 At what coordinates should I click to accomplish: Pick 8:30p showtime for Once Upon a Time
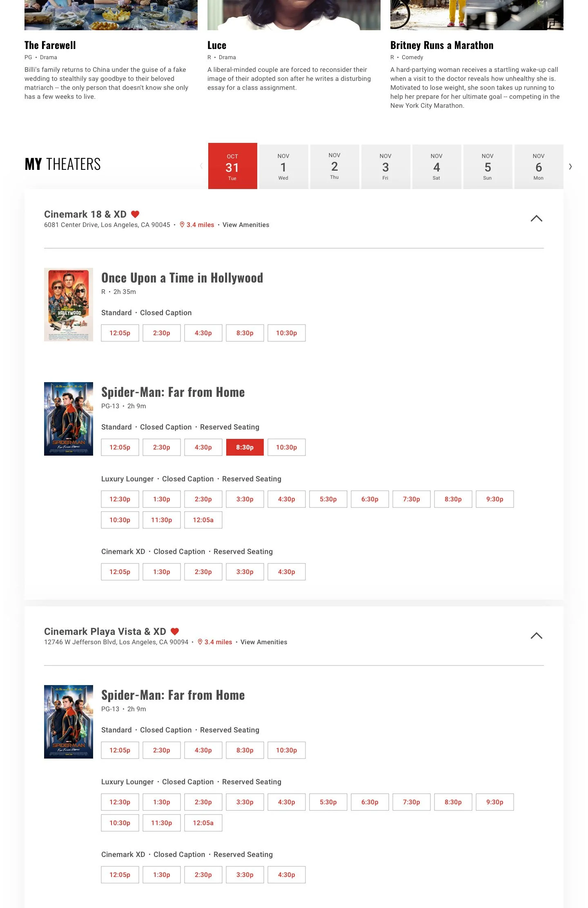(245, 333)
